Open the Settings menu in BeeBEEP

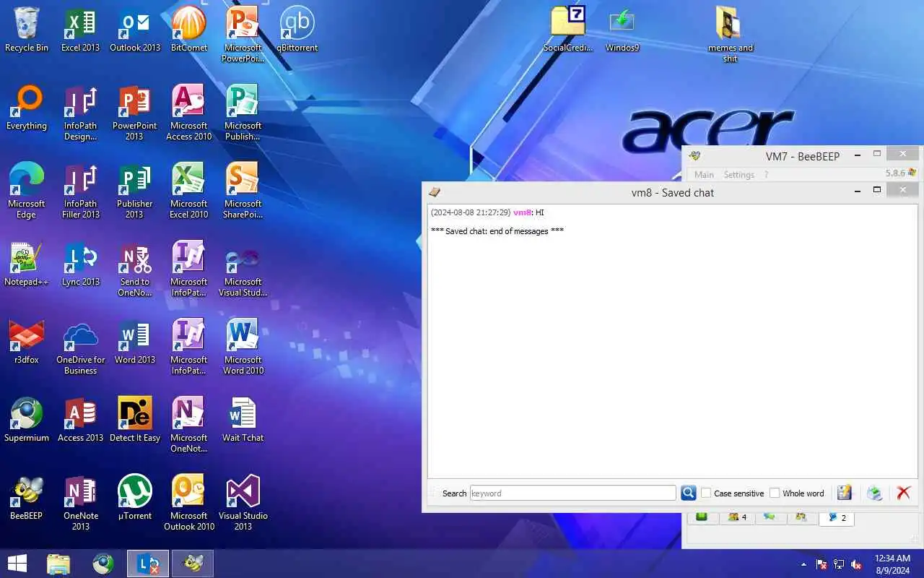click(x=739, y=174)
